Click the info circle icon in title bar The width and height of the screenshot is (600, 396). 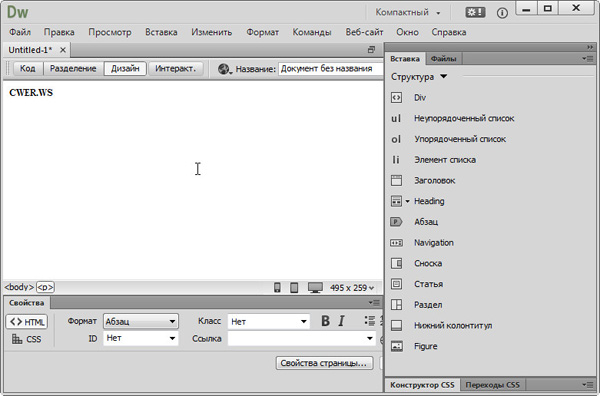pyautogui.click(x=502, y=13)
